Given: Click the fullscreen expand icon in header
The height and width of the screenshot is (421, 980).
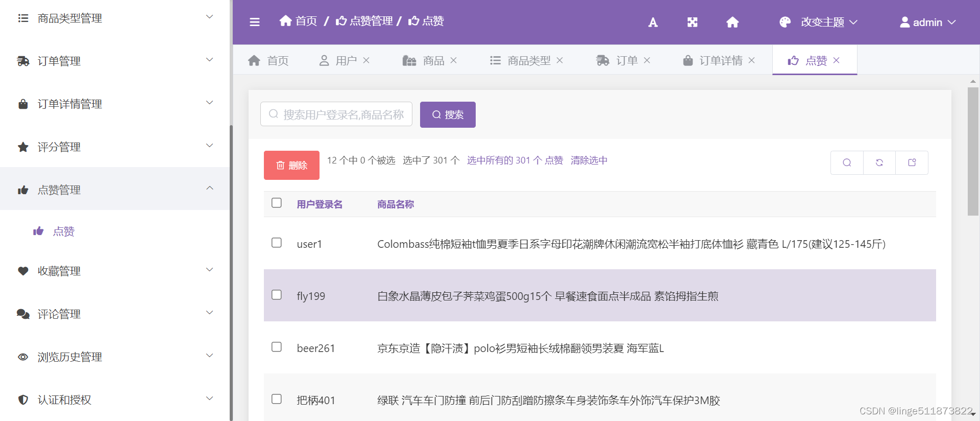Looking at the screenshot, I should pyautogui.click(x=692, y=22).
